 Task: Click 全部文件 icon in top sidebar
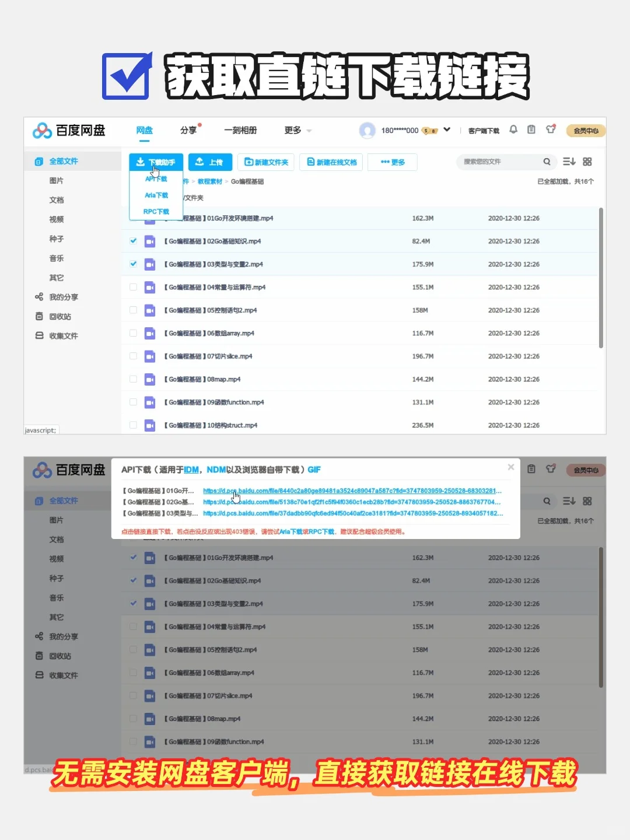coord(39,162)
